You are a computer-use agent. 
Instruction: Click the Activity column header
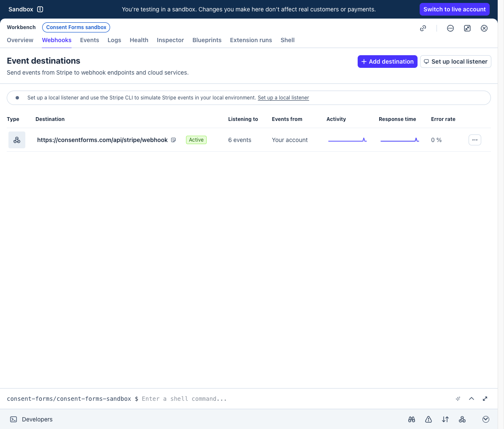click(x=336, y=119)
